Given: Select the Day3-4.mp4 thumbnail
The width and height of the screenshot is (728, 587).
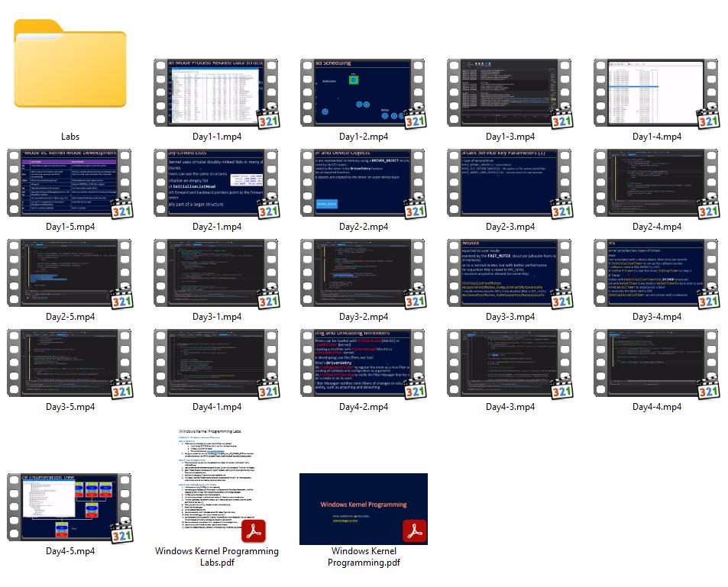Looking at the screenshot, I should click(x=656, y=273).
